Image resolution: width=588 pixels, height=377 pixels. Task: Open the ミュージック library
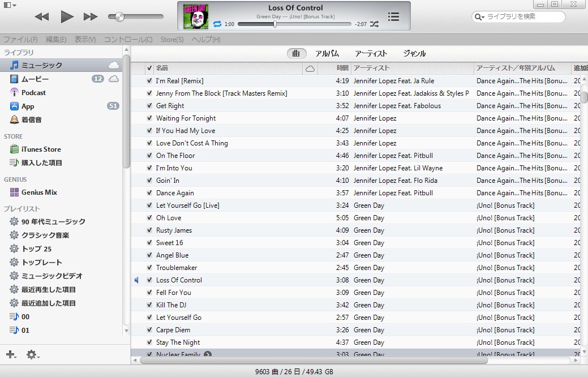(x=61, y=65)
